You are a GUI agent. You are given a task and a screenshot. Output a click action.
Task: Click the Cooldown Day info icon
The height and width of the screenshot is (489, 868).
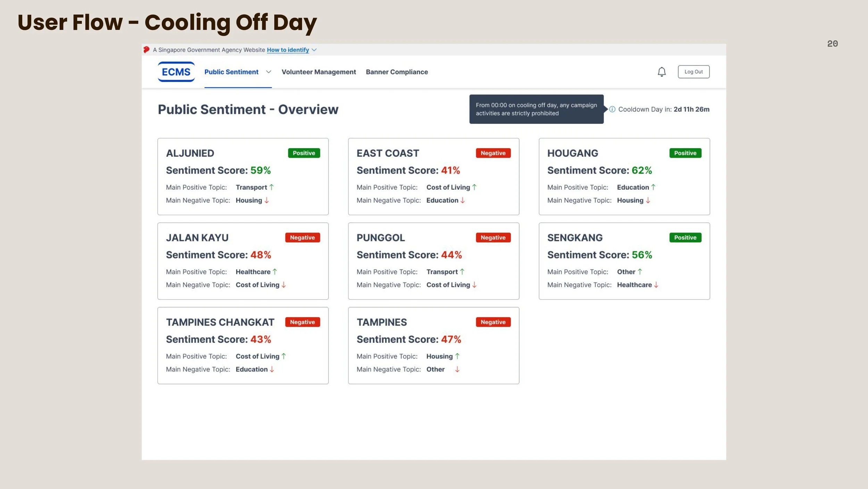[612, 109]
